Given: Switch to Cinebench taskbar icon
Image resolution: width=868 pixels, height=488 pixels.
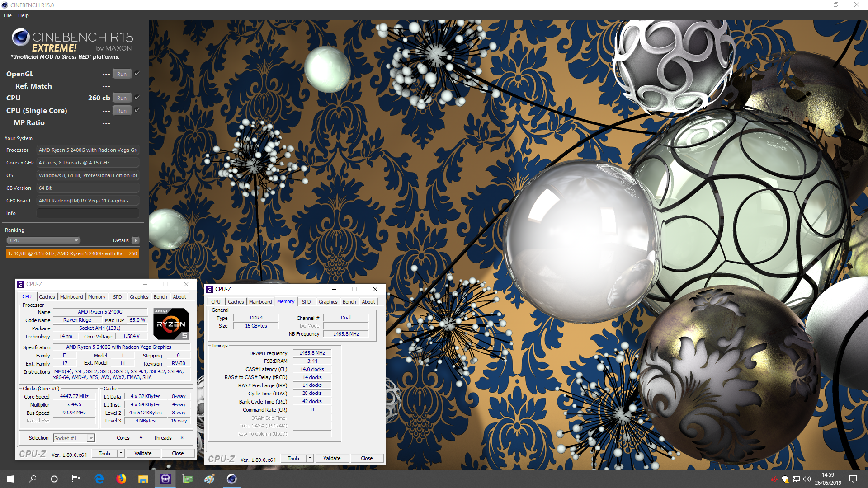Looking at the screenshot, I should point(231,479).
